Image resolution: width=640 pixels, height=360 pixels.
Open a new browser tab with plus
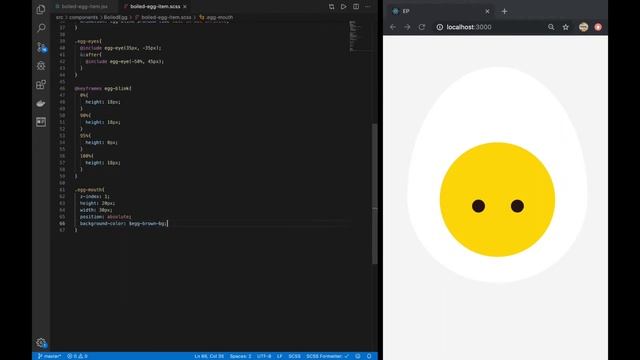[x=504, y=11]
